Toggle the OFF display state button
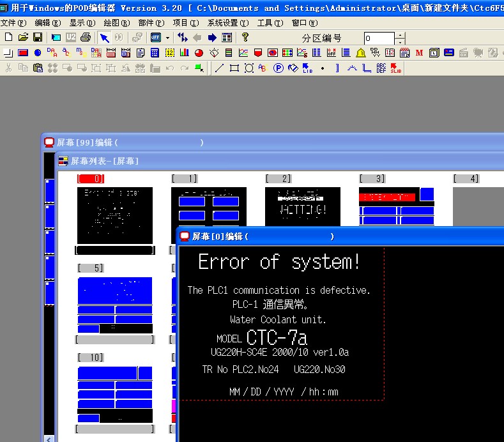The width and height of the screenshot is (504, 442). coord(156,38)
